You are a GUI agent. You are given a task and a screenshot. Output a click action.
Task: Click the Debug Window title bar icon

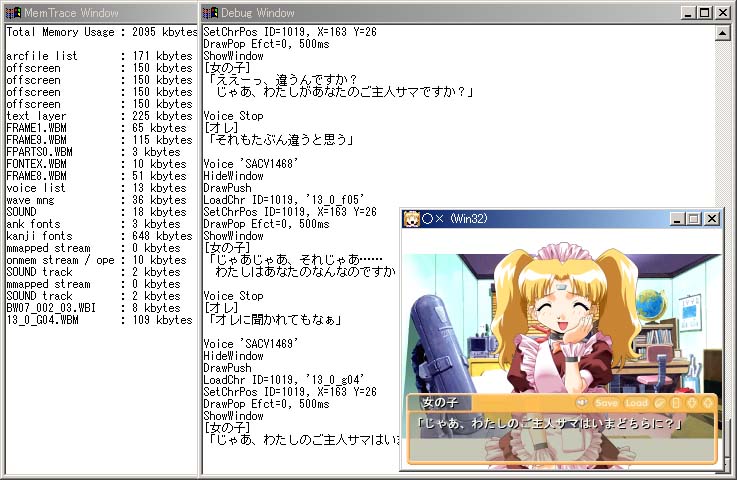[210, 13]
